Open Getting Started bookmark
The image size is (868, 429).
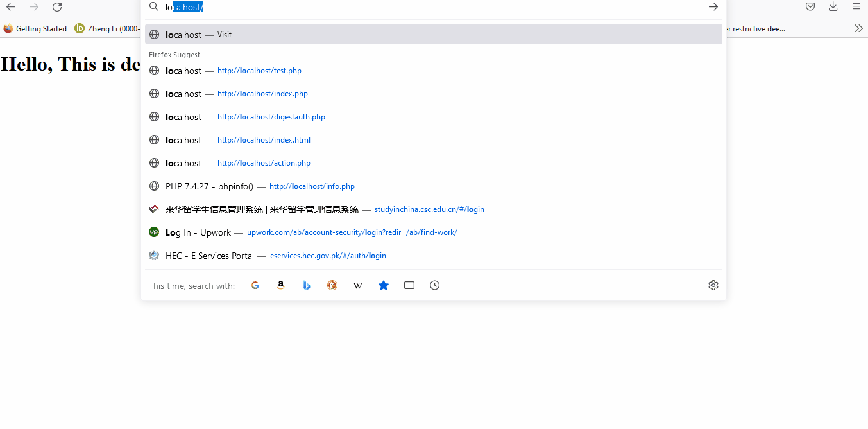tap(35, 29)
